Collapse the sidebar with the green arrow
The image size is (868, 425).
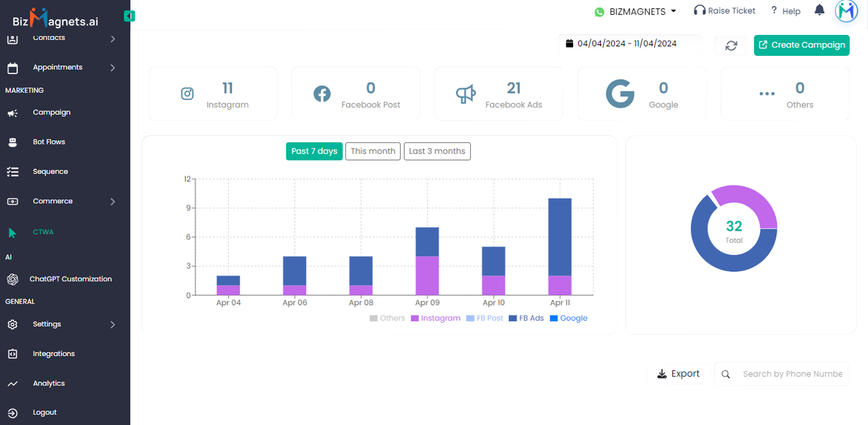(129, 16)
